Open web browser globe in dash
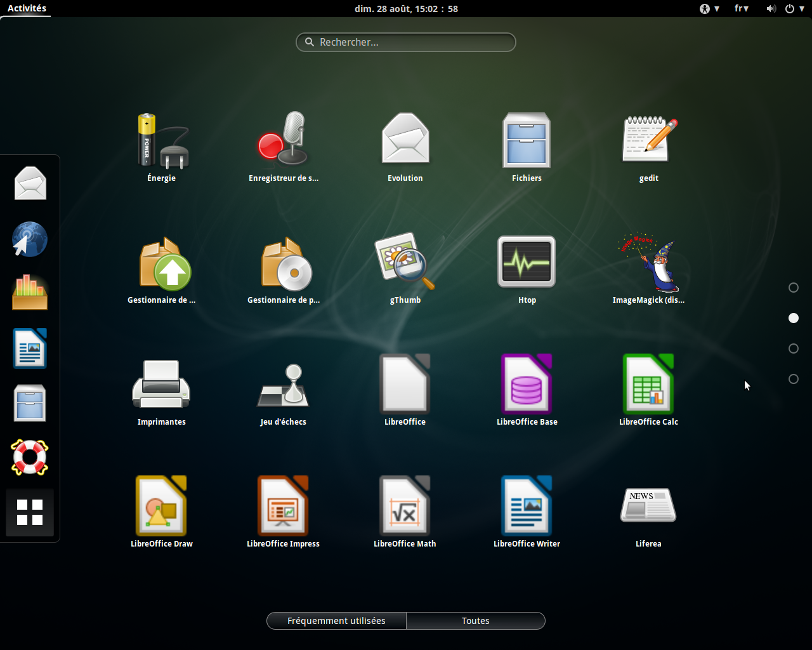 click(x=30, y=239)
